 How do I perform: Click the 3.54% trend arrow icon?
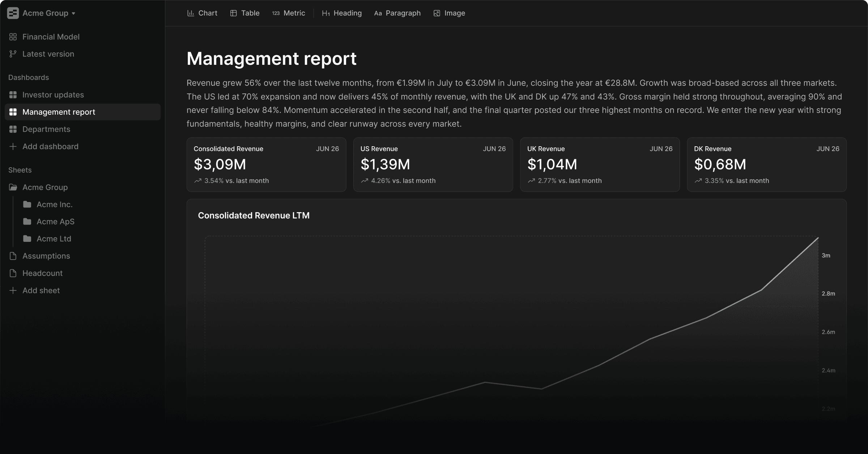pos(198,181)
